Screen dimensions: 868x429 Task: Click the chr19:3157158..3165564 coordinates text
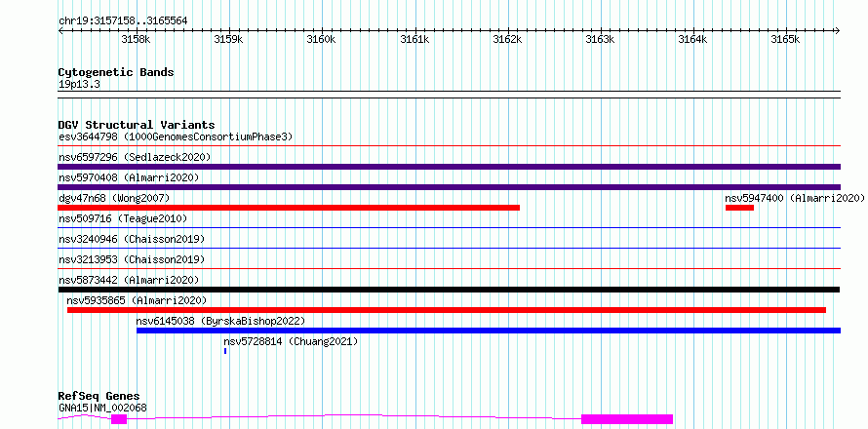(x=123, y=20)
